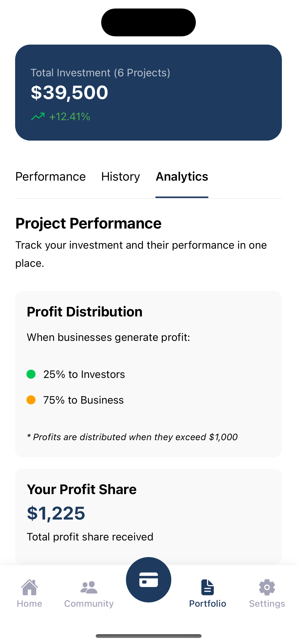
Task: Tap the +12.41% gain percentage
Action: tap(70, 117)
